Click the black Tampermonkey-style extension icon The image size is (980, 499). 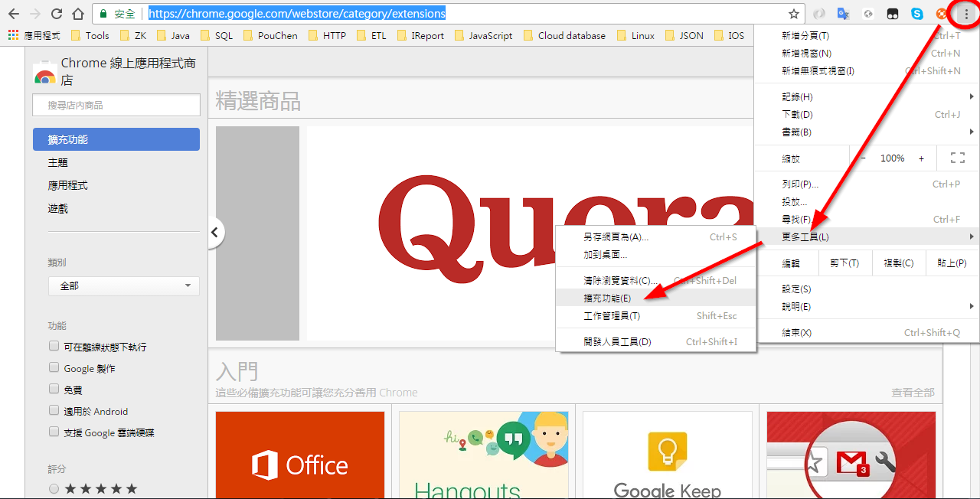pyautogui.click(x=893, y=14)
